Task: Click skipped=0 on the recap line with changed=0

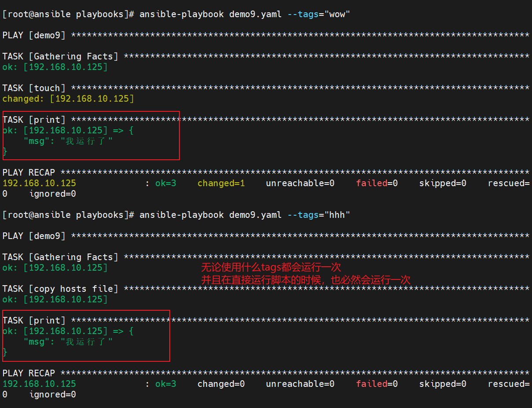Action: coord(443,384)
